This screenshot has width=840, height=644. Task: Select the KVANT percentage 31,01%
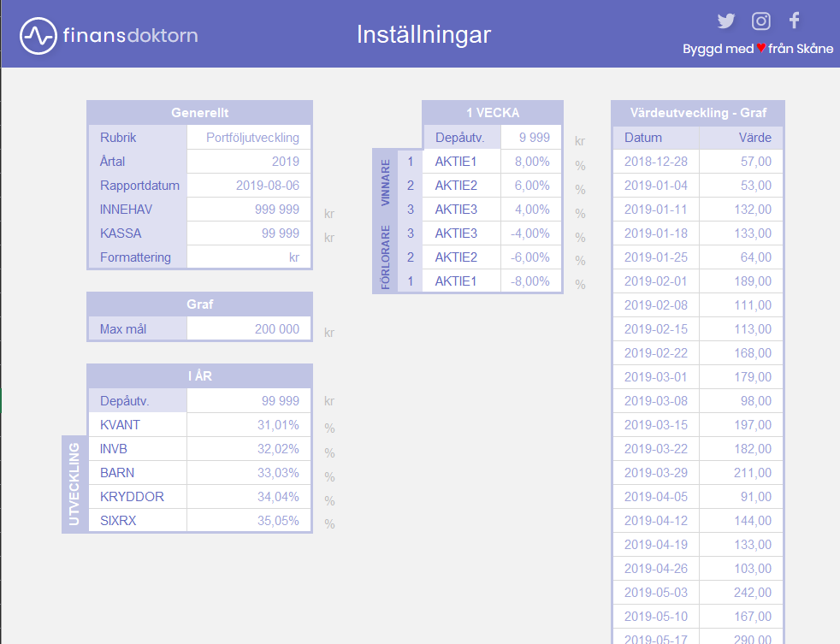pos(249,425)
